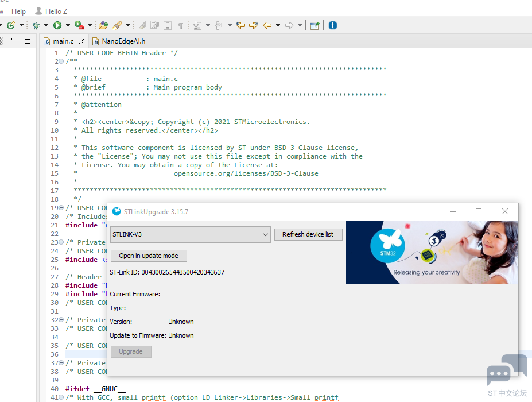Click the Hello Z user account
This screenshot has height=402, width=532.
[x=51, y=11]
